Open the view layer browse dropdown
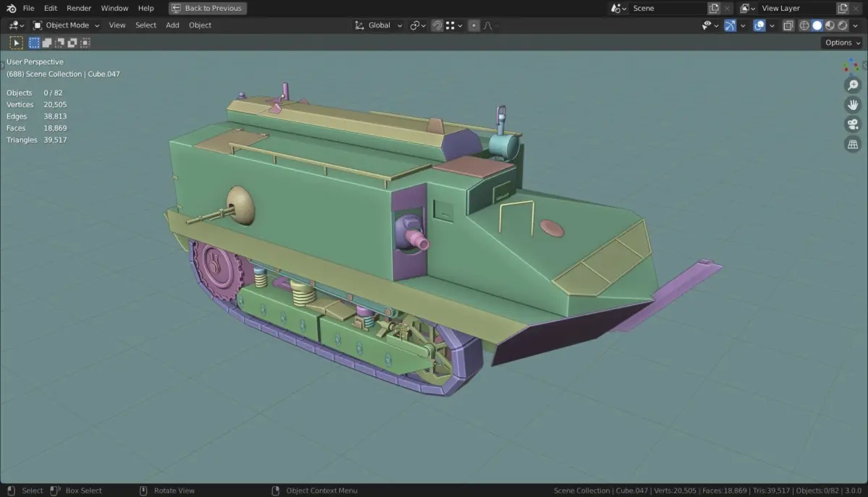 coord(748,8)
